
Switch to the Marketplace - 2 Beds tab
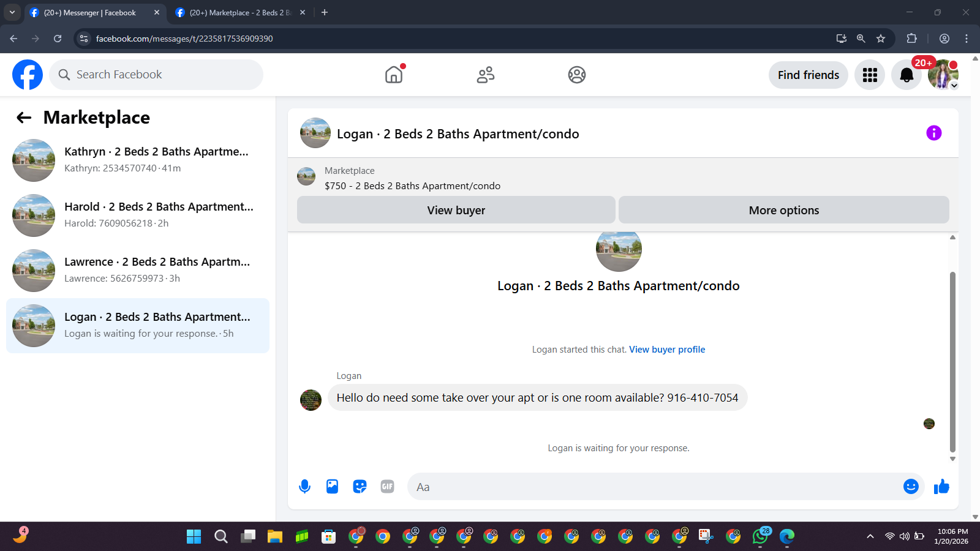[x=240, y=12]
